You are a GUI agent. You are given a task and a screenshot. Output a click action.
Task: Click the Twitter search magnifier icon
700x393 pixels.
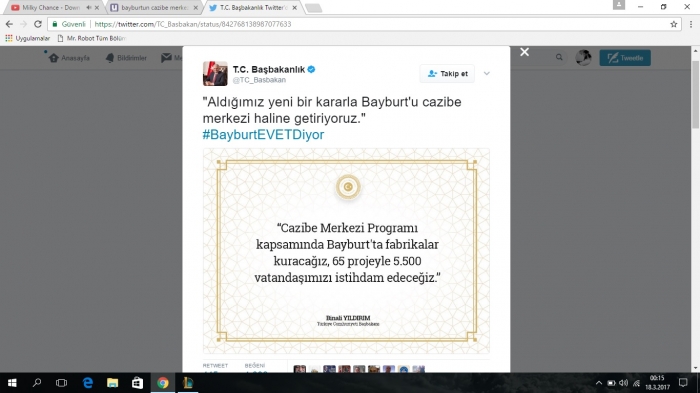click(x=559, y=57)
